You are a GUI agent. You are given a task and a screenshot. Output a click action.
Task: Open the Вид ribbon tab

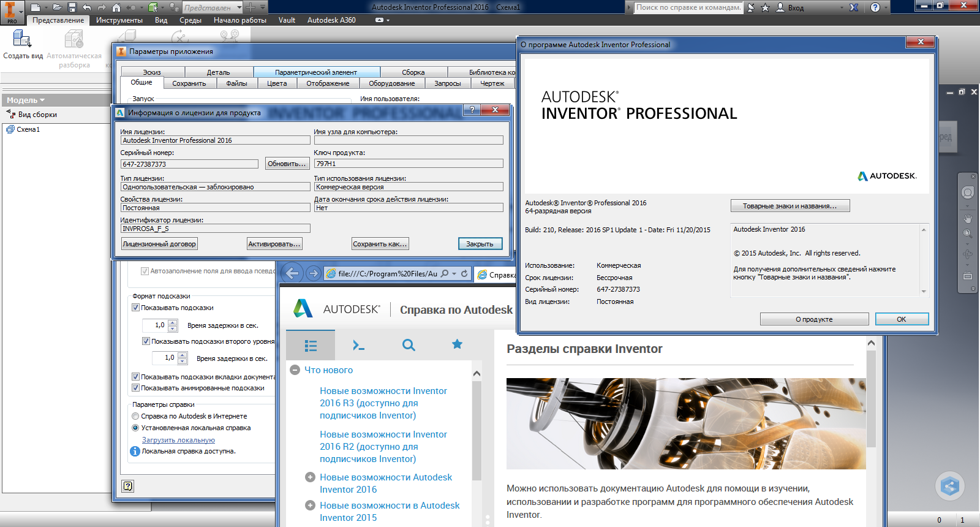point(161,20)
